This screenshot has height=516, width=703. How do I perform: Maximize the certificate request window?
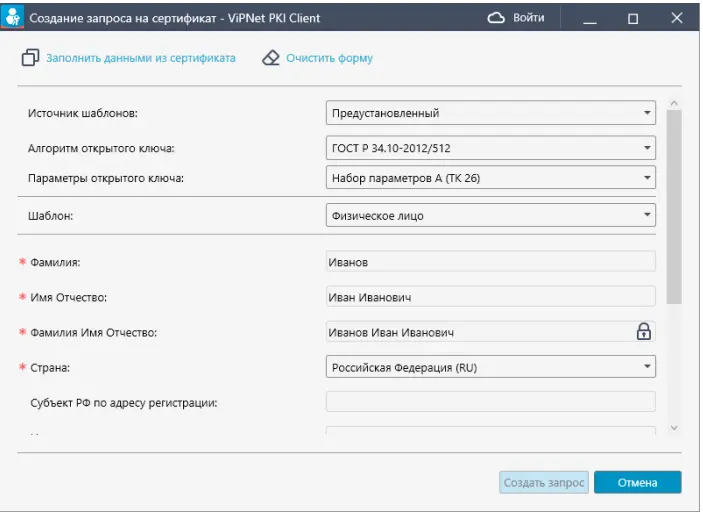point(633,18)
